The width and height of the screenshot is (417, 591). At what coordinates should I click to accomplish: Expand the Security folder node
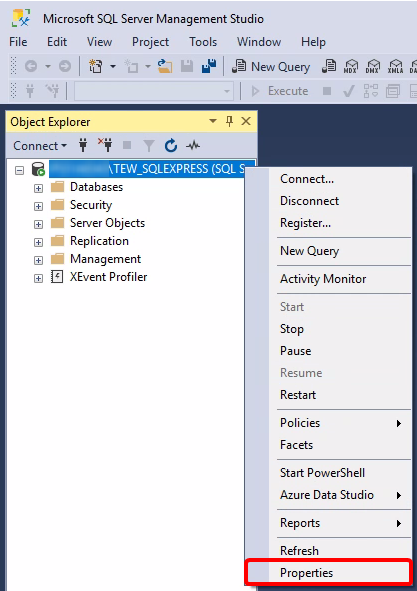(x=38, y=206)
